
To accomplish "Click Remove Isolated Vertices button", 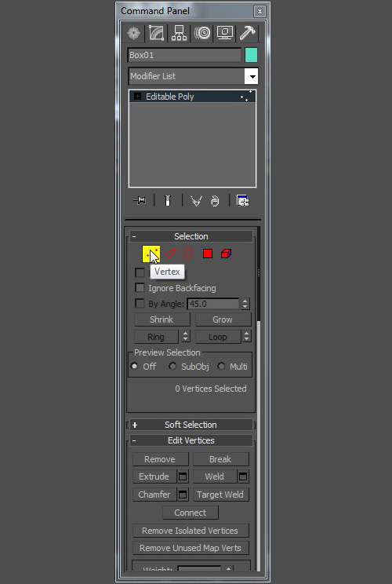I will point(191,531).
